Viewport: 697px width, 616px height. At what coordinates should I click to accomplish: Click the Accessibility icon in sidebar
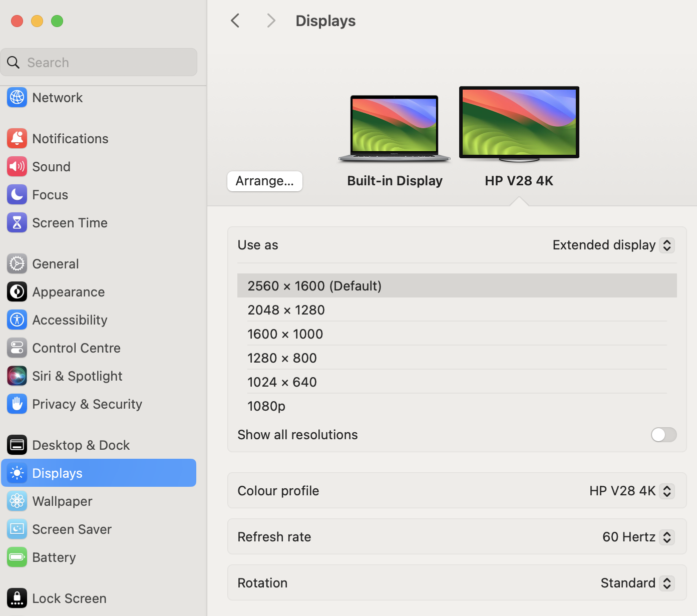(x=17, y=320)
